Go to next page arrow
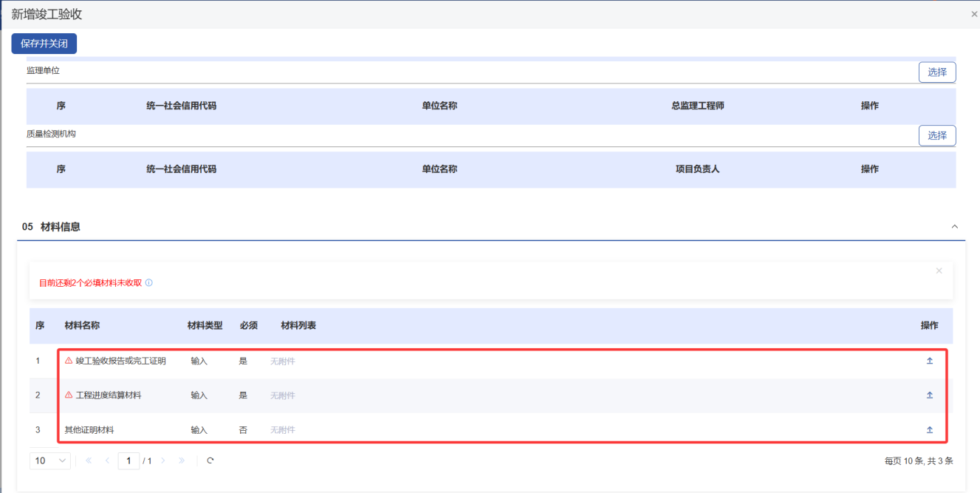Screen dimensions: 980x493 tap(163, 460)
